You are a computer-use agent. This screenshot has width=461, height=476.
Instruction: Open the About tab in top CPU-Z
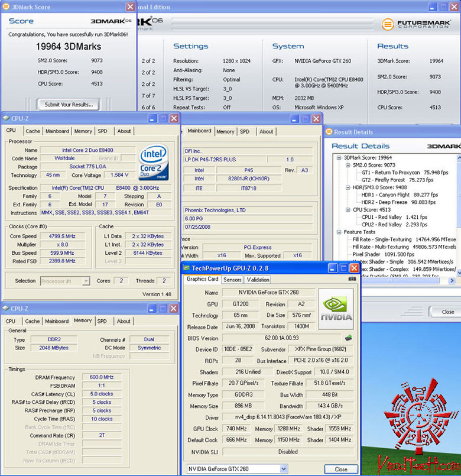124,131
